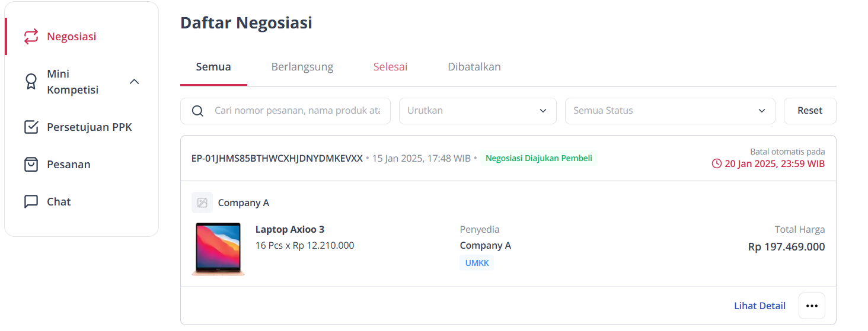
Task: Click the order search input field
Action: tap(285, 111)
